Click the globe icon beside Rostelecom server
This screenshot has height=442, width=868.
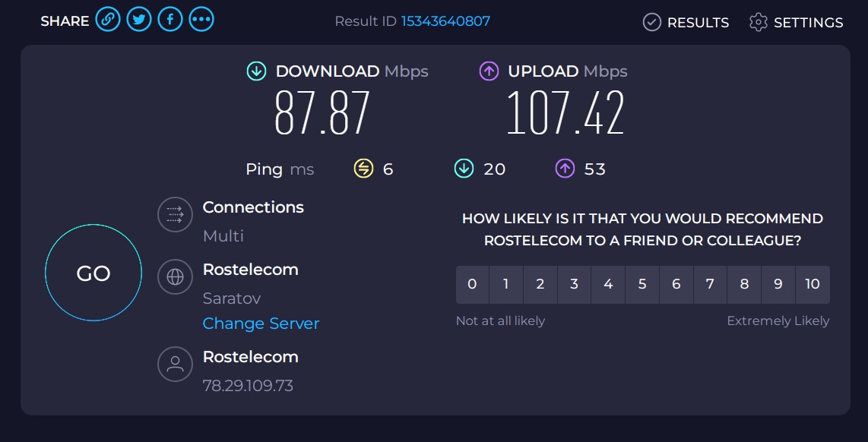coord(175,276)
